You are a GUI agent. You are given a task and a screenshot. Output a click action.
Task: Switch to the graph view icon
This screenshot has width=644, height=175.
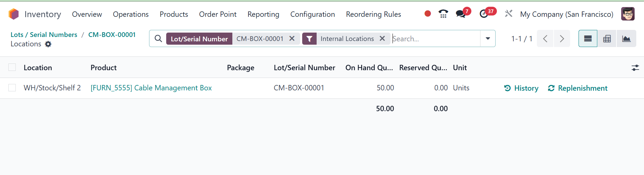point(626,39)
